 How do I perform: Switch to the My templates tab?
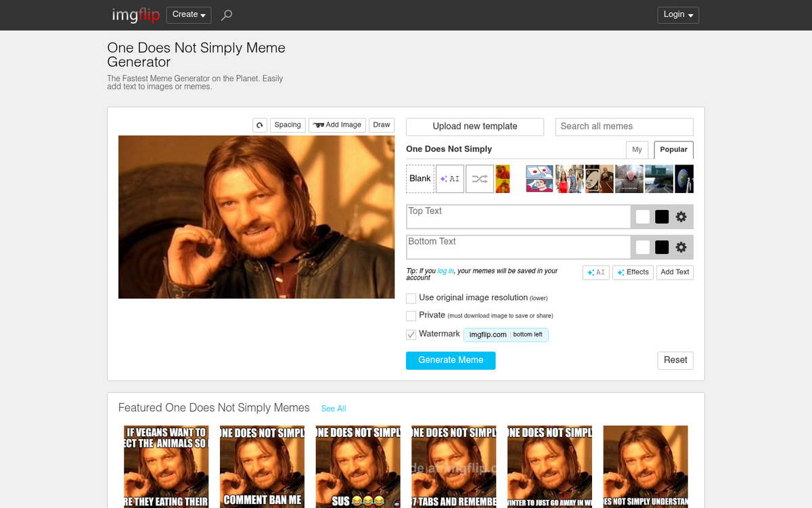tap(637, 150)
